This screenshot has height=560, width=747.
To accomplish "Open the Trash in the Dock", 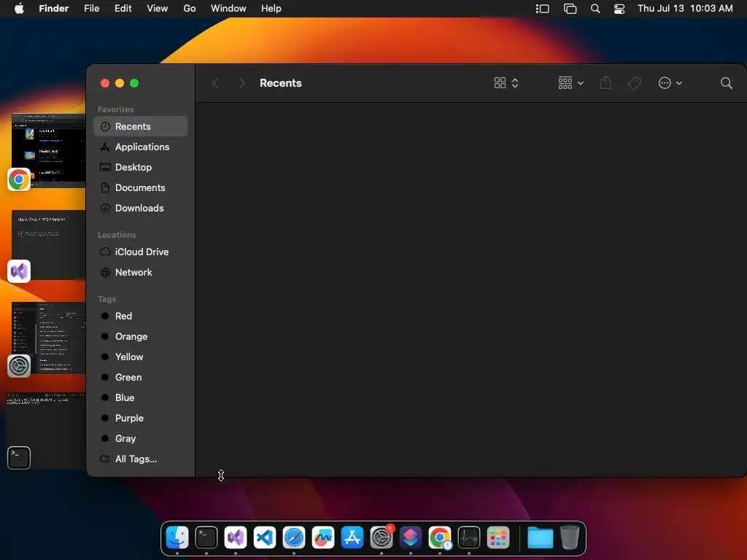I will coord(570,537).
